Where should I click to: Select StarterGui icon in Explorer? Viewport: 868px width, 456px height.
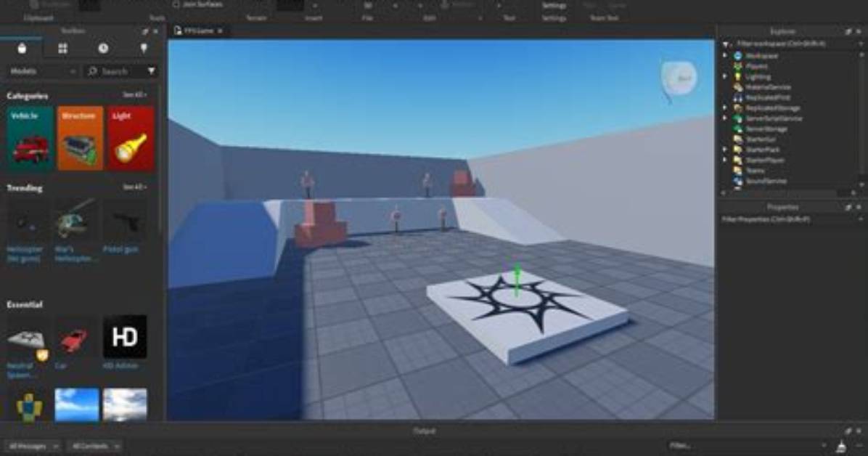pos(738,139)
